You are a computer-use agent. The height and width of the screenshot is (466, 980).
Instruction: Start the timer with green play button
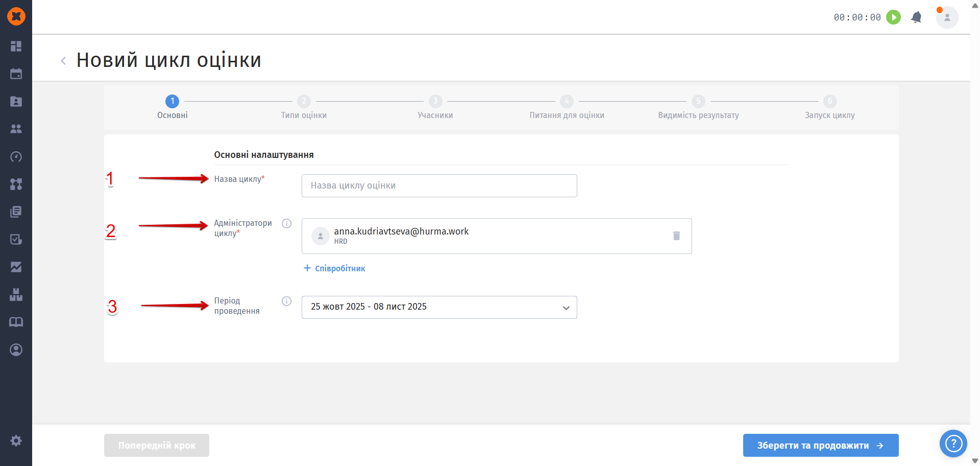pyautogui.click(x=893, y=17)
